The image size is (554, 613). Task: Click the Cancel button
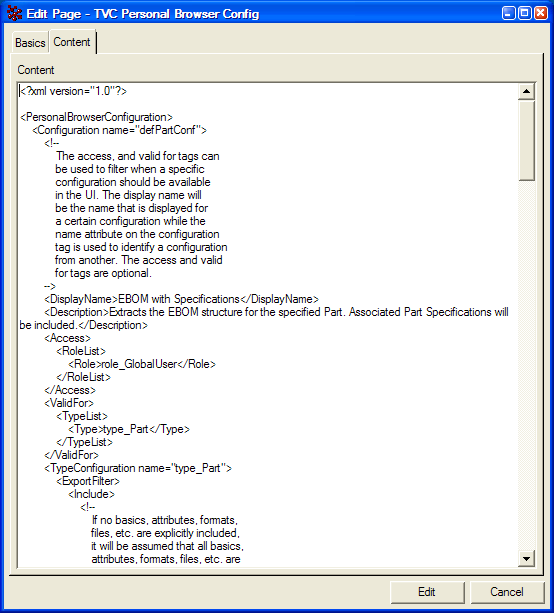pyautogui.click(x=507, y=592)
